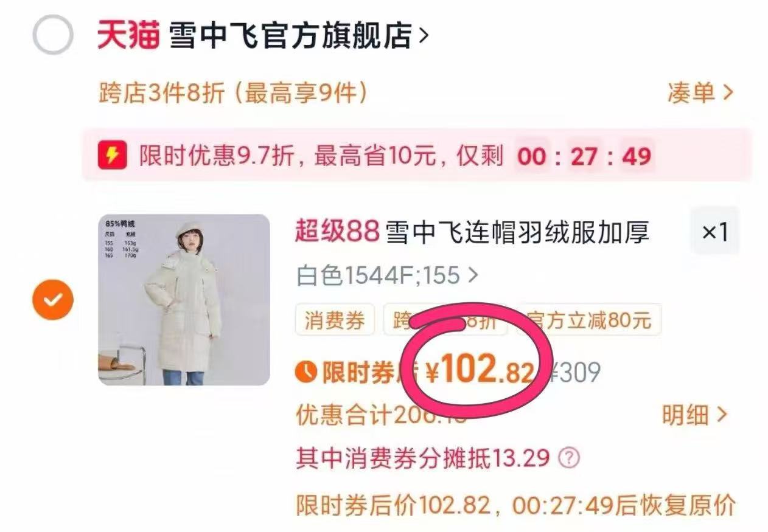Click the circled price ¥102.82

[x=481, y=370]
